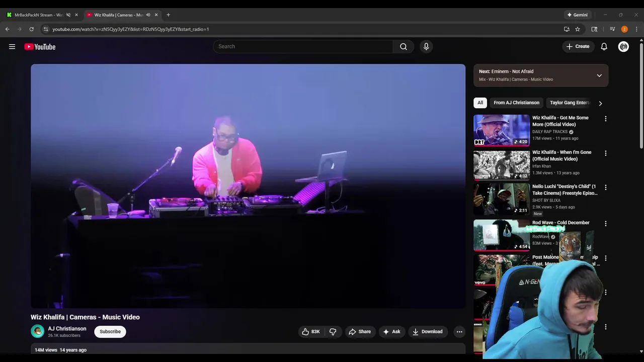Screen dimensions: 644x362
Task: Dislike the video with thumbs down
Action: coord(333,331)
